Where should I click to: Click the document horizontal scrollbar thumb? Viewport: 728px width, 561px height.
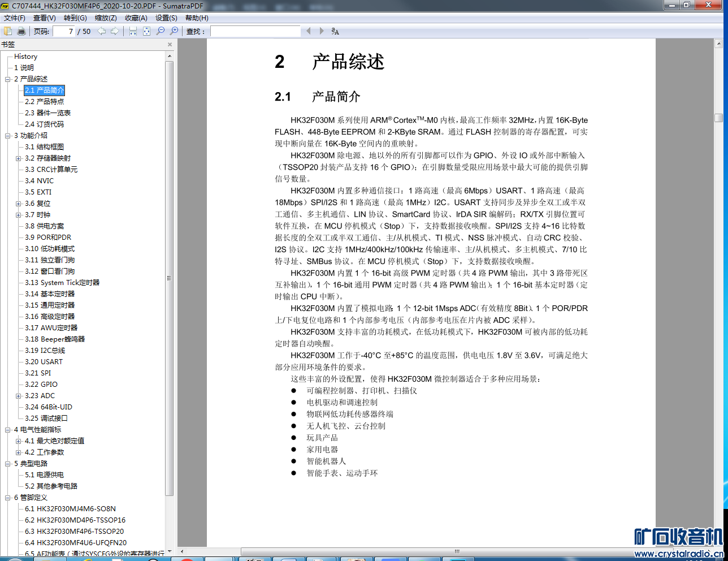pyautogui.click(x=457, y=551)
